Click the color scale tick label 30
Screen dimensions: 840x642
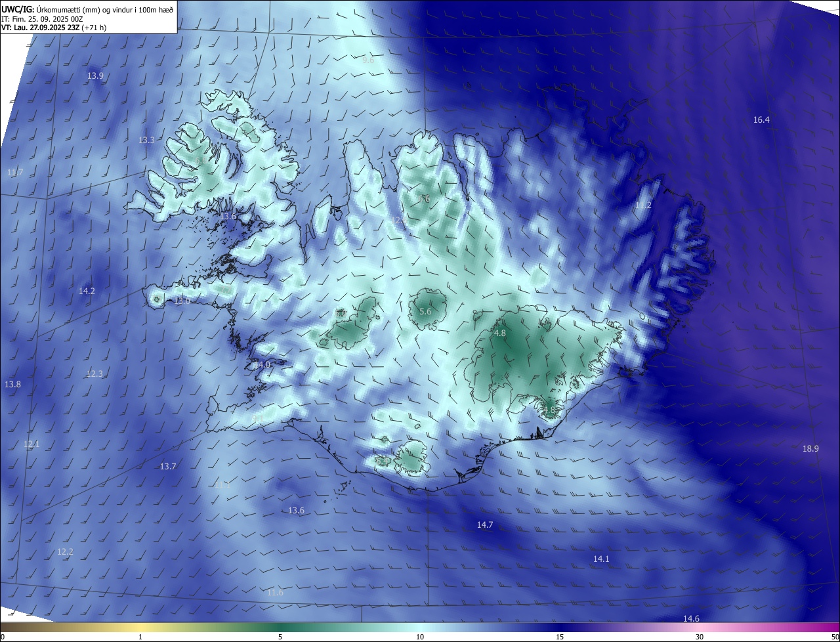point(700,637)
